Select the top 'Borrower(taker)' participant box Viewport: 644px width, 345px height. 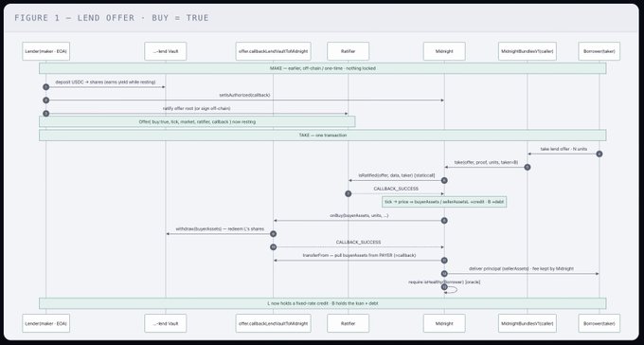[x=599, y=51]
